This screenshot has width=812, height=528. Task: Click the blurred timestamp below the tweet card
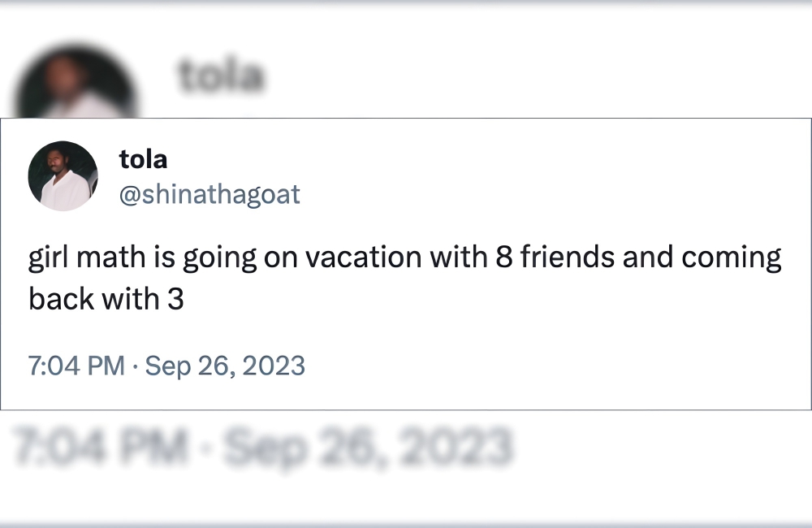coord(263,447)
